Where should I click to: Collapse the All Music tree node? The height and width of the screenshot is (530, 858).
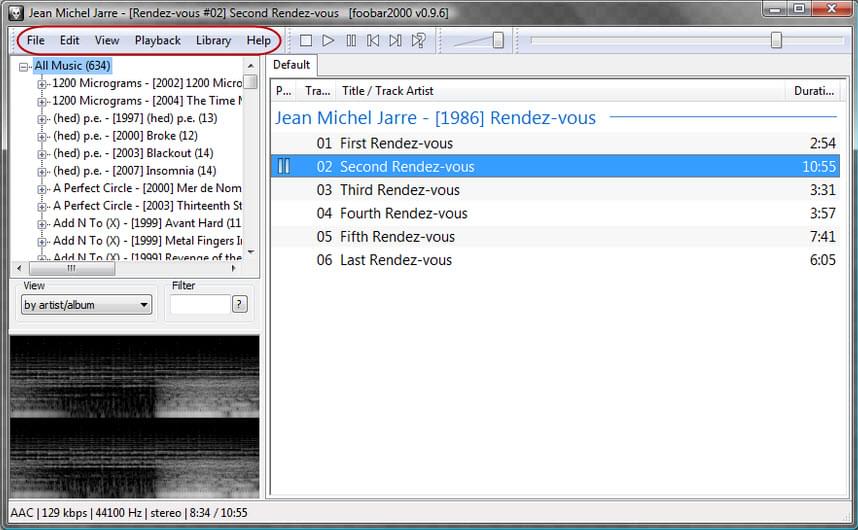coord(24,67)
